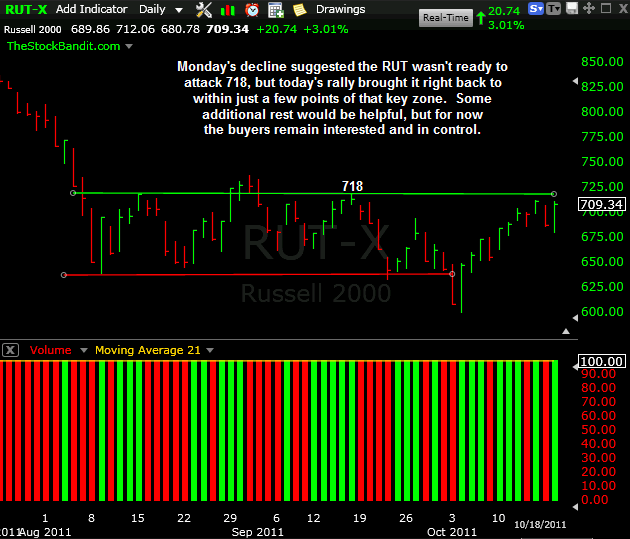Open the calendar add-event icon

(276, 10)
